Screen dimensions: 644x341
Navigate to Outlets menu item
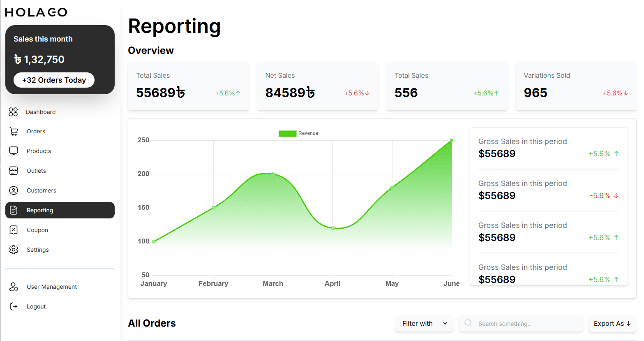(60, 171)
